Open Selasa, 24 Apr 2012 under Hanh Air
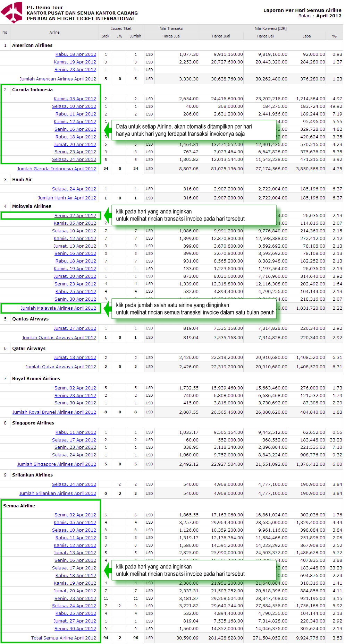The height and width of the screenshot is (644, 345). point(74,189)
